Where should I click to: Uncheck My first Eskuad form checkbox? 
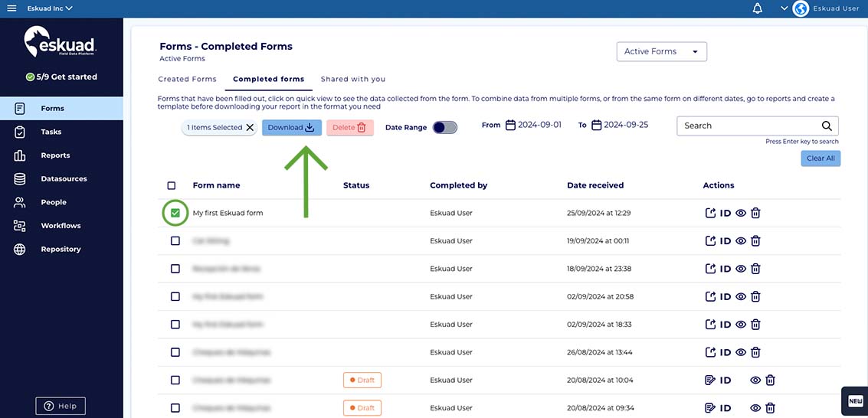(175, 213)
